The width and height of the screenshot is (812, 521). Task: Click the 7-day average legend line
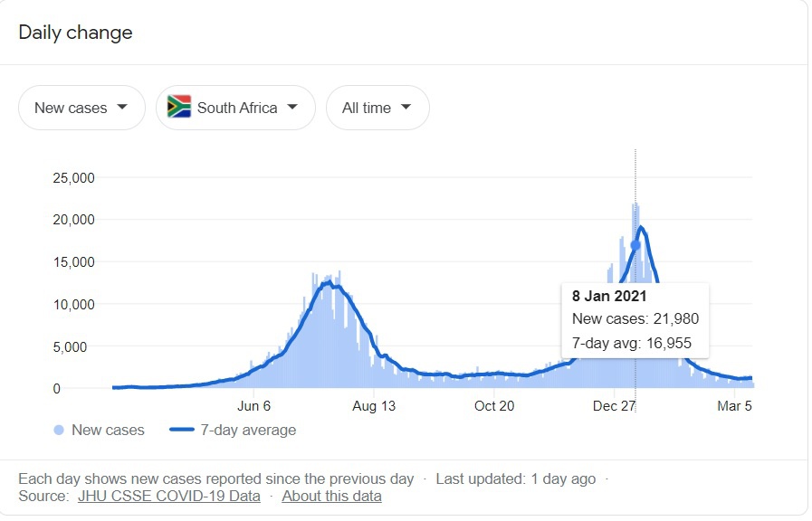tap(182, 431)
